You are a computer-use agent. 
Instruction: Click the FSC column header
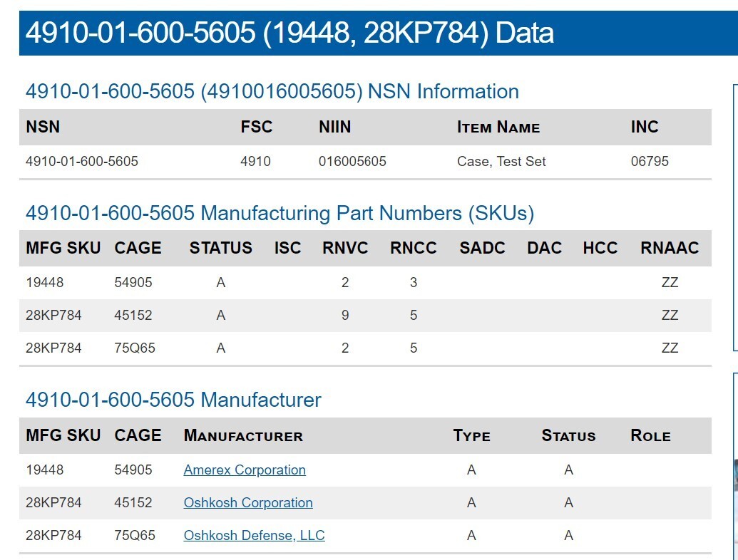point(257,127)
